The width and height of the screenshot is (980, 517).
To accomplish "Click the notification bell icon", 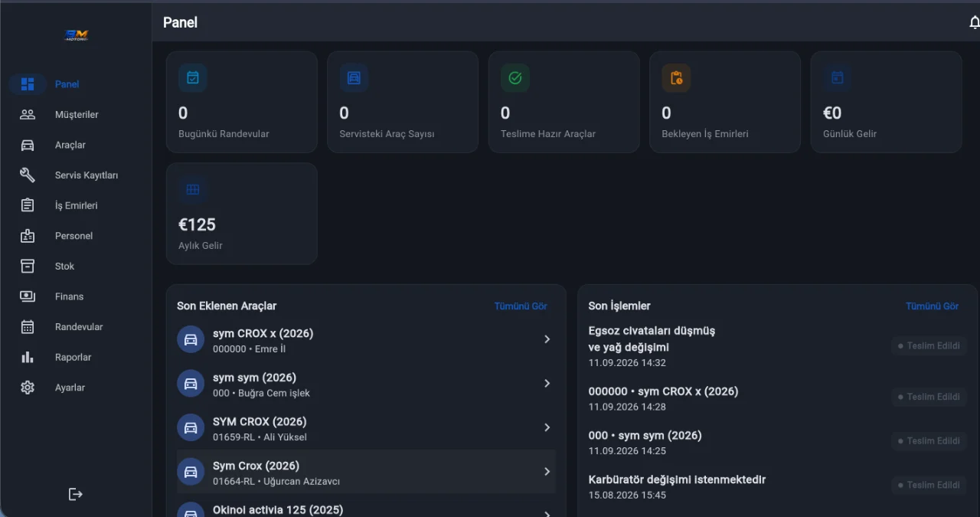I will (974, 22).
